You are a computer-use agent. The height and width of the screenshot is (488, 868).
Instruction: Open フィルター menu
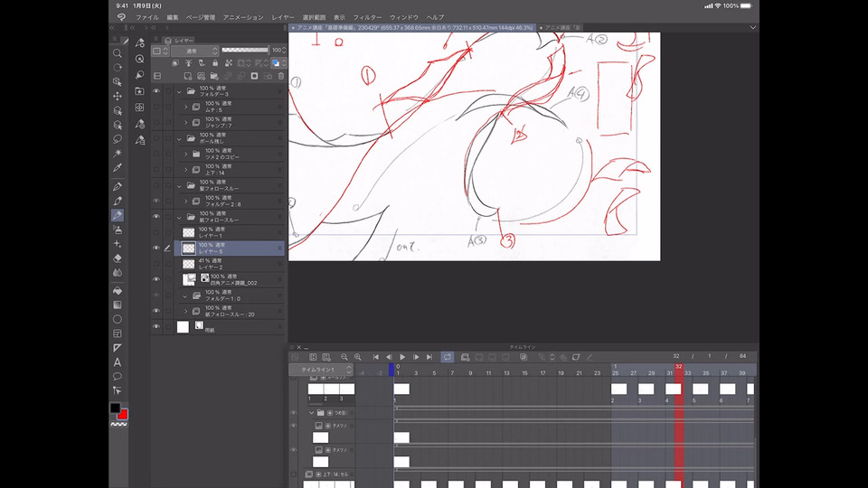point(368,17)
